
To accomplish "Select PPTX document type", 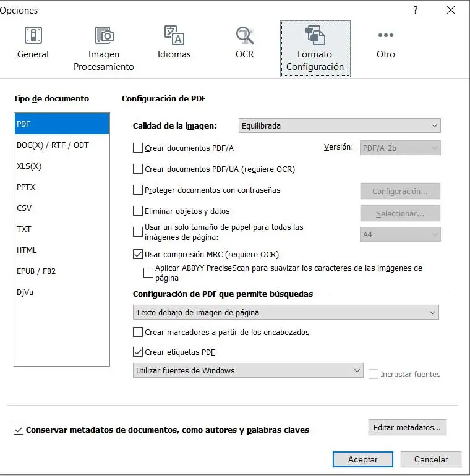I will pos(62,187).
